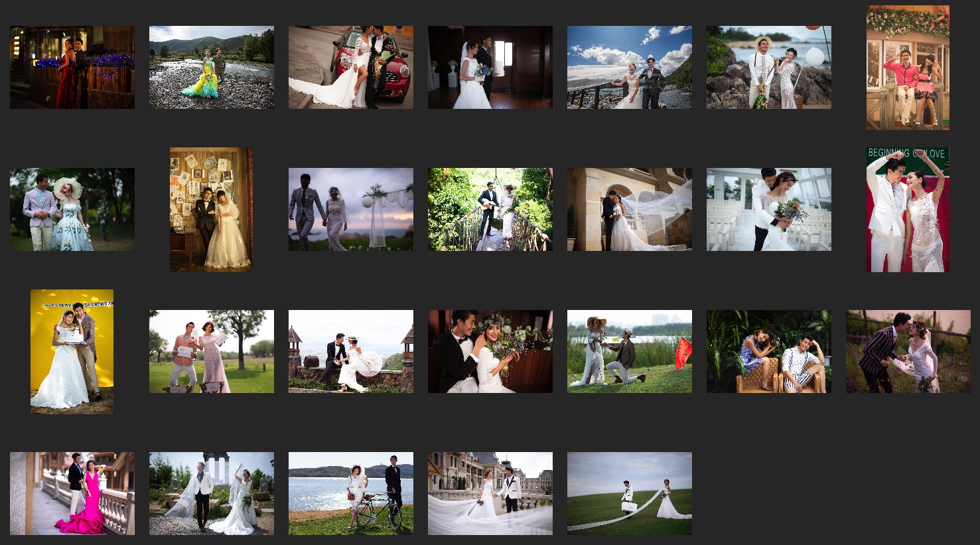Open the castle photo with the long train
The height and width of the screenshot is (545, 980).
pyautogui.click(x=490, y=493)
